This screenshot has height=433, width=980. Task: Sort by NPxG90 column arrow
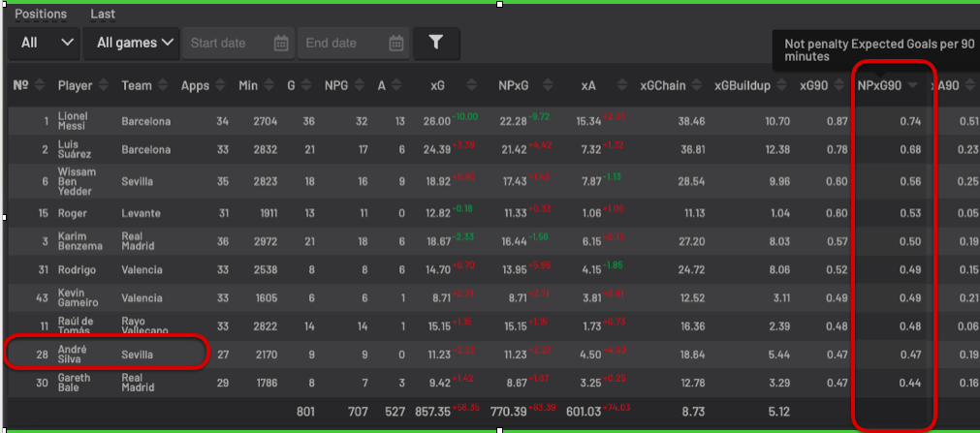pos(913,85)
